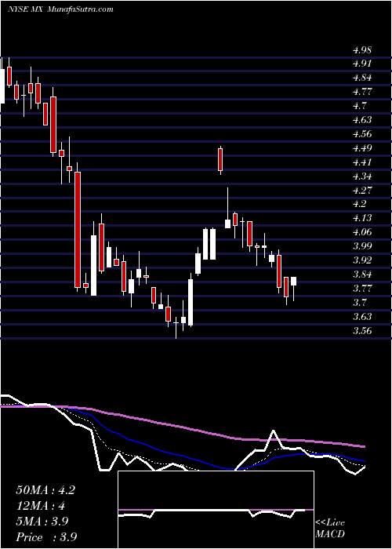
Task: Click the 3.63 price axis label
Action: tap(362, 317)
